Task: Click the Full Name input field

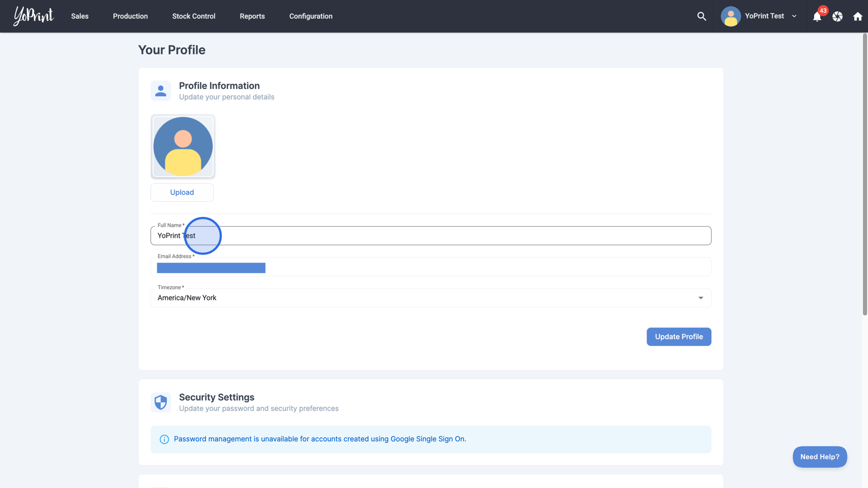Action: [x=431, y=236]
